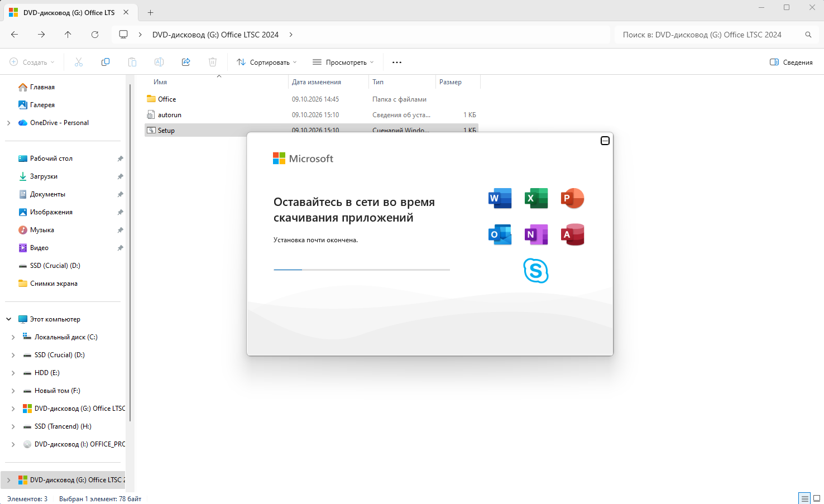Screen dimensions: 824x504
Task: Sort by the Размер column header
Action: click(x=458, y=82)
